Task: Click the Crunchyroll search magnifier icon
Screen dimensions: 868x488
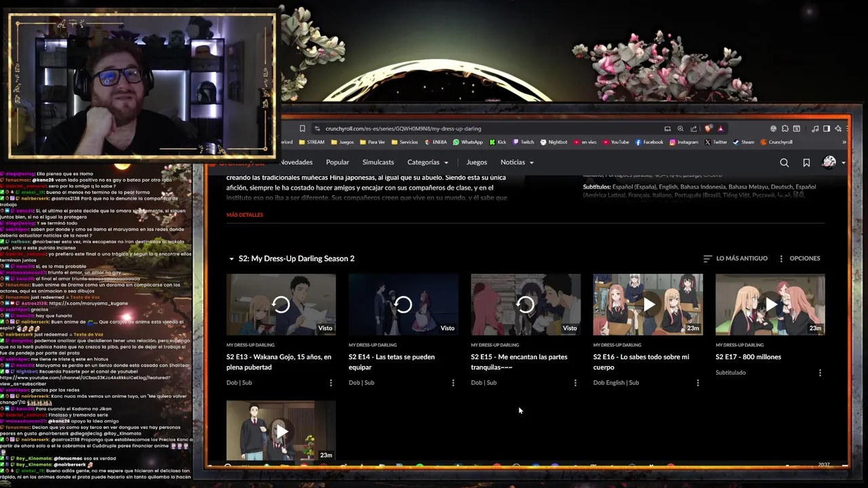Action: click(x=784, y=163)
